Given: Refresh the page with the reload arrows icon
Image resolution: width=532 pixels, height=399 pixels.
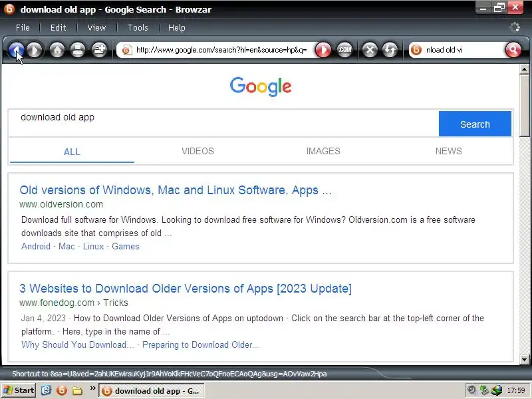Looking at the screenshot, I should (x=390, y=51).
